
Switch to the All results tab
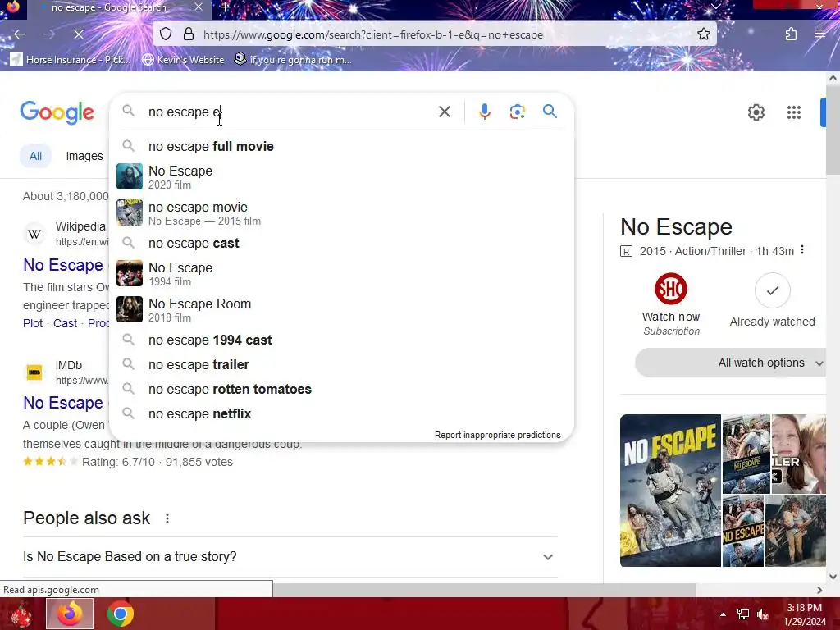[35, 156]
